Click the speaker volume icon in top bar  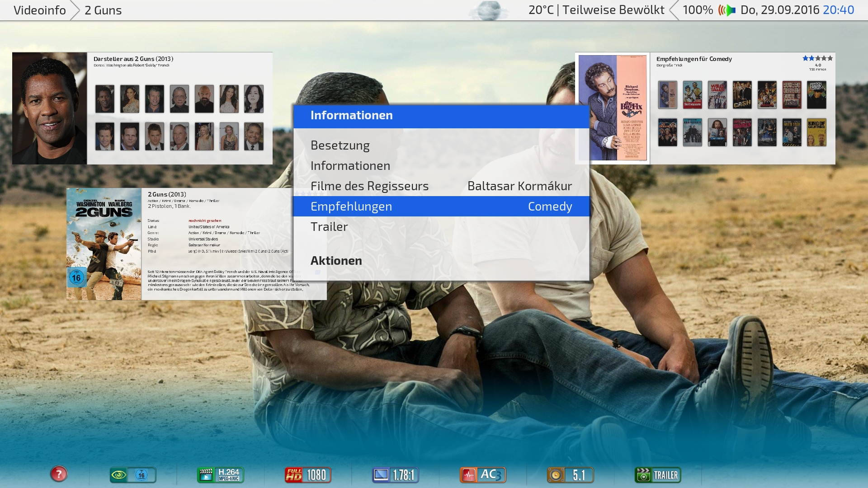(x=727, y=10)
